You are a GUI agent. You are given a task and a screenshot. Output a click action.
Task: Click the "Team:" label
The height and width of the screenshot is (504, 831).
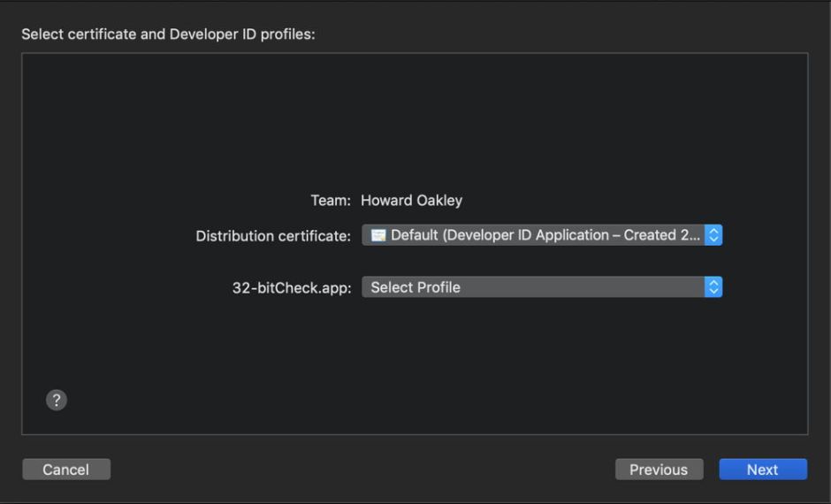pos(331,201)
